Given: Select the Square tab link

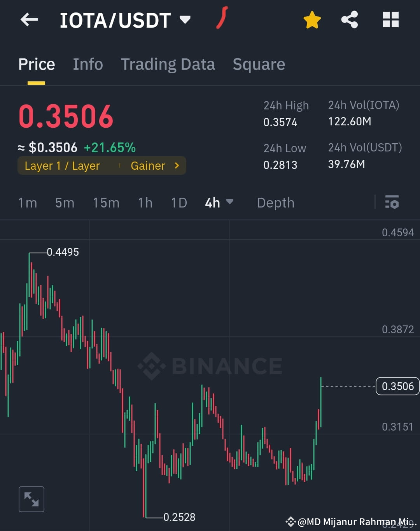Looking at the screenshot, I should pos(259,64).
